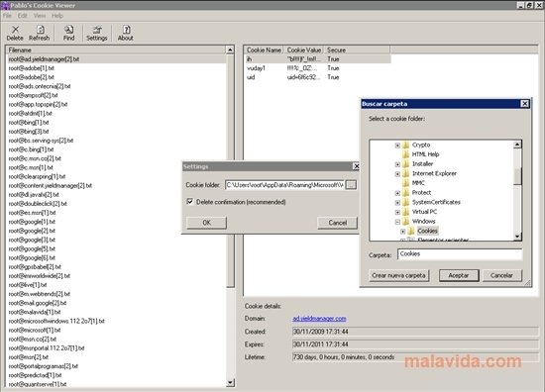Collapse the Windows tree node
545x392 pixels.
tap(397, 222)
